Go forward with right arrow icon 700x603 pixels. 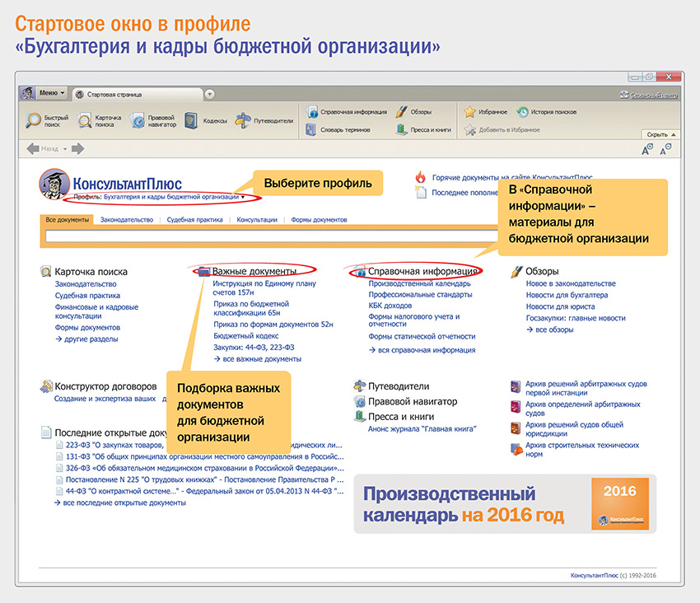pyautogui.click(x=77, y=149)
